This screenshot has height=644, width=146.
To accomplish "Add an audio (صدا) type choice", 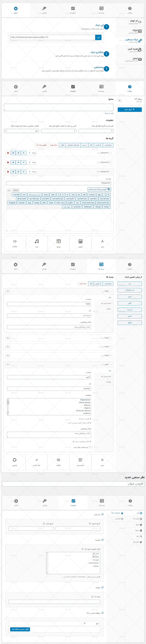I will tap(37, 243).
